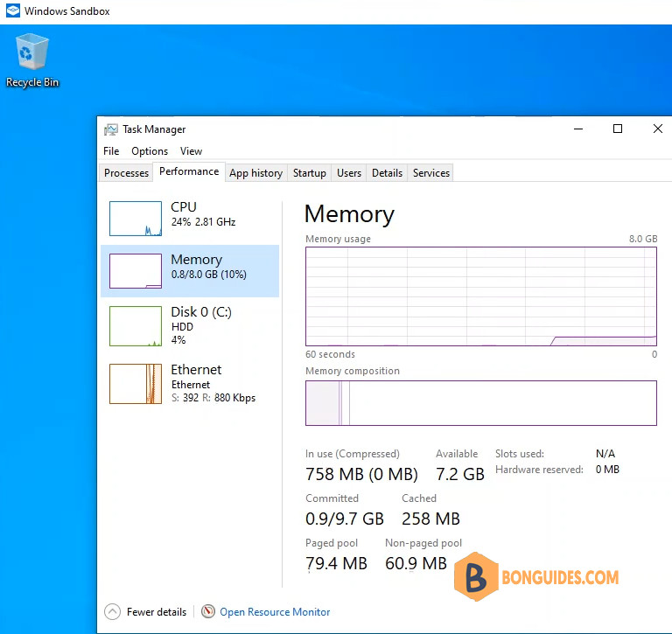Open the File menu
The image size is (672, 634).
point(111,151)
